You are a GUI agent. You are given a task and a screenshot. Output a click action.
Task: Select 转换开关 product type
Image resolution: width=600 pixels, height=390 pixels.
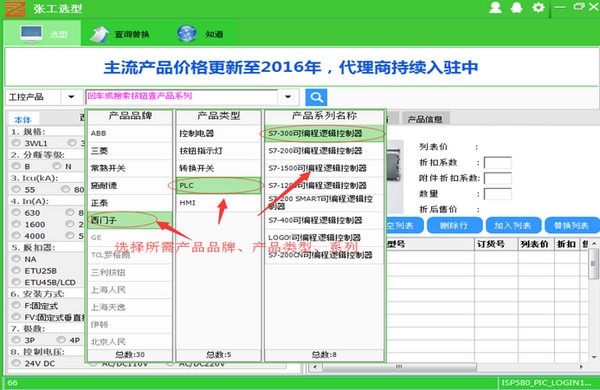pyautogui.click(x=218, y=168)
